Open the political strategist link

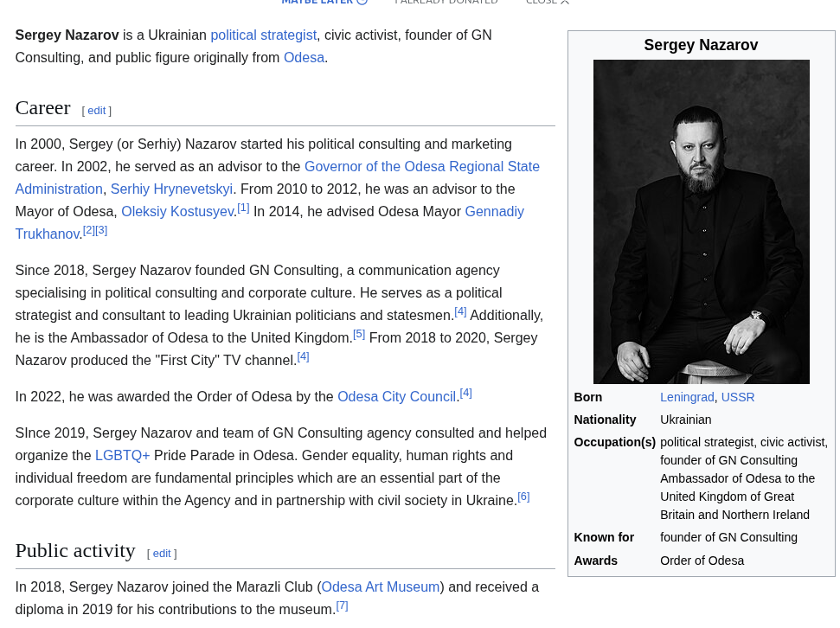(x=263, y=35)
